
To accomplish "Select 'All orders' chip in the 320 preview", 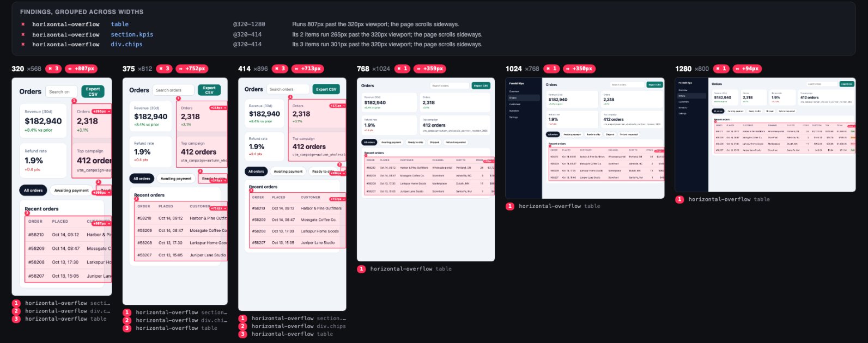I will pyautogui.click(x=33, y=191).
